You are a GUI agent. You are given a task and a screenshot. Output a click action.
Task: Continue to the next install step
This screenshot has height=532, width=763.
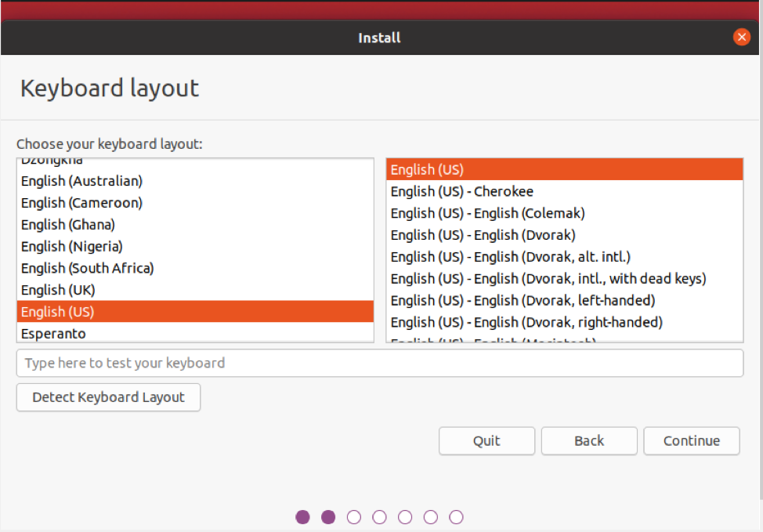coord(691,441)
